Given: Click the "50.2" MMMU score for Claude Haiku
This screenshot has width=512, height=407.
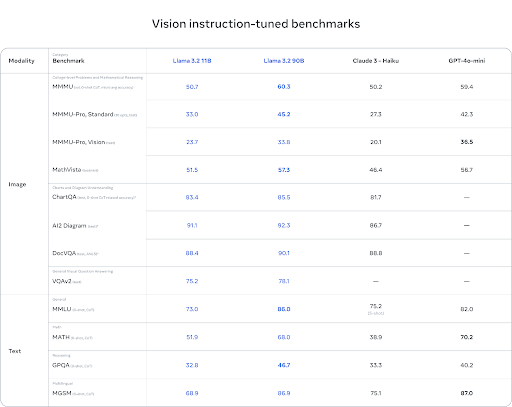Looking at the screenshot, I should (376, 87).
